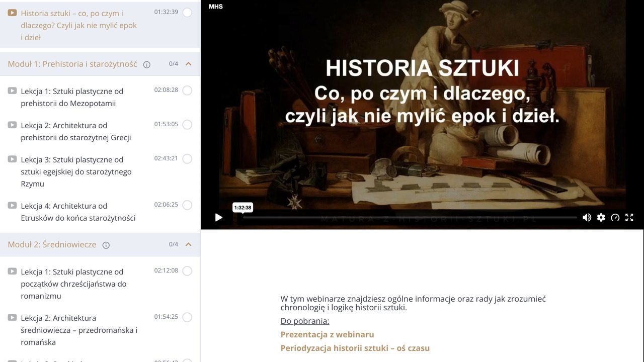Click duration 01:53:05 of Lekcja 2
This screenshot has height=362, width=644.
coord(166,124)
